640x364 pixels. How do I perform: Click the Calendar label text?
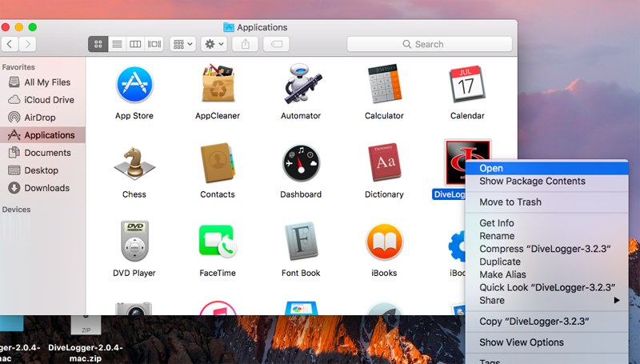pos(467,116)
